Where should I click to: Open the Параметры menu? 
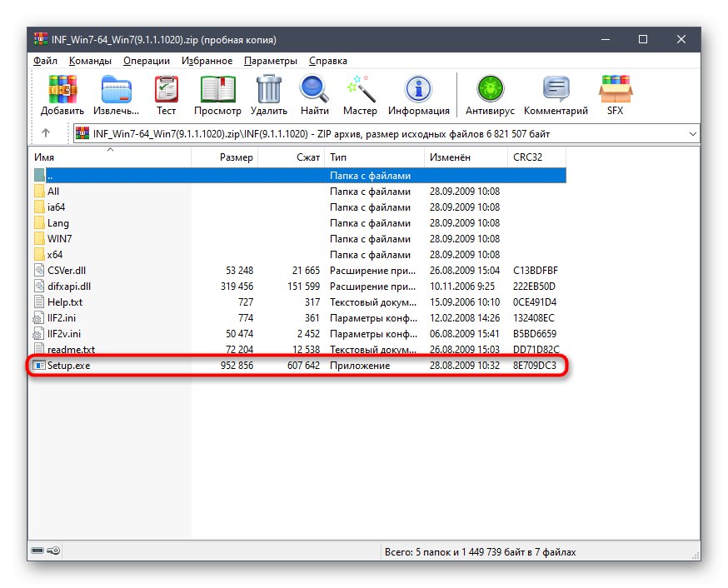tap(270, 61)
